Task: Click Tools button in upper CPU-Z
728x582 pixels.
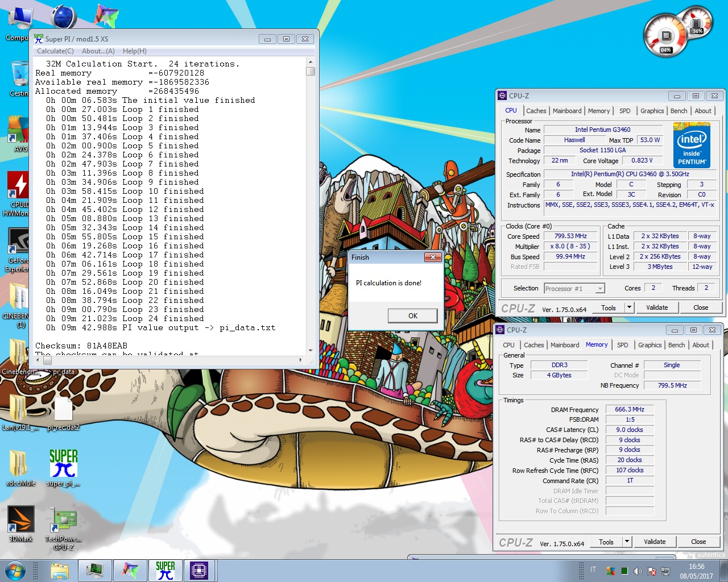Action: 609,307
